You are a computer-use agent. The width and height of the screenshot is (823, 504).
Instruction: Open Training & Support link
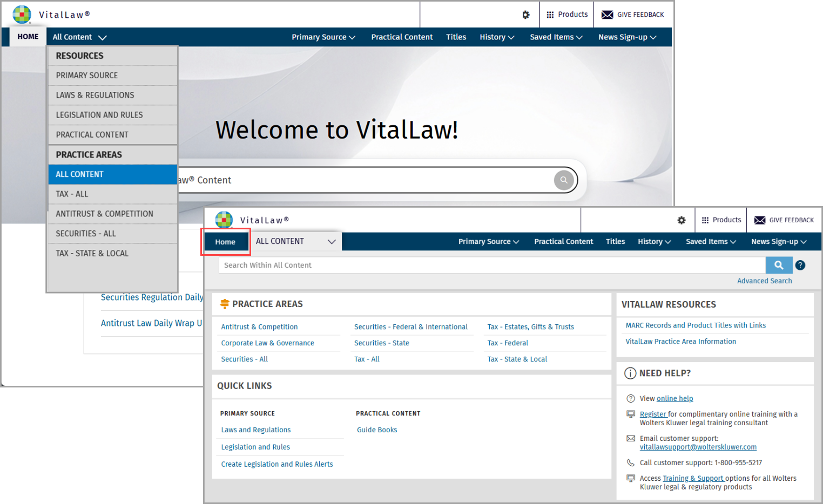(x=693, y=479)
